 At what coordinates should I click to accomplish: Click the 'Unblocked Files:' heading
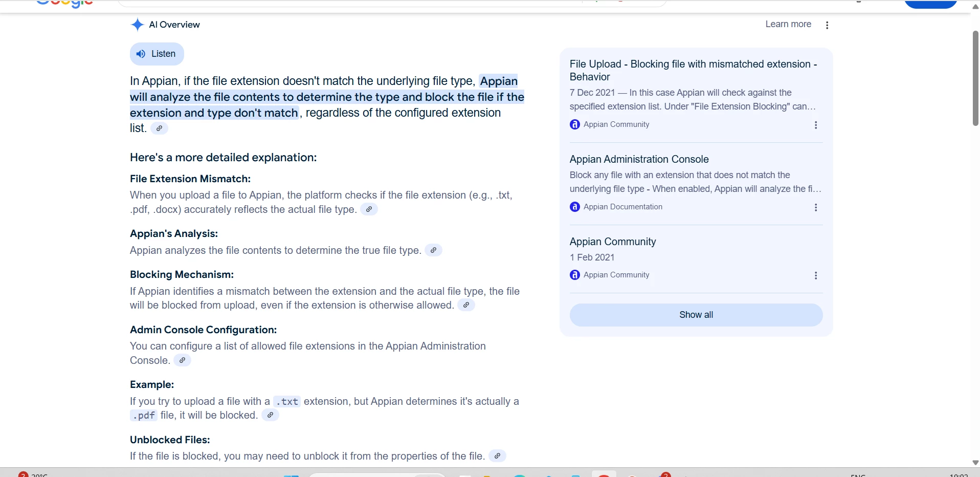pos(170,440)
